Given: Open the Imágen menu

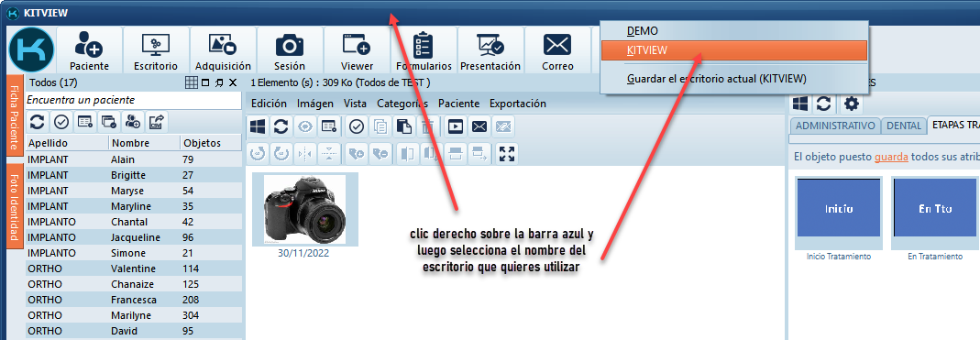Looking at the screenshot, I should point(315,104).
